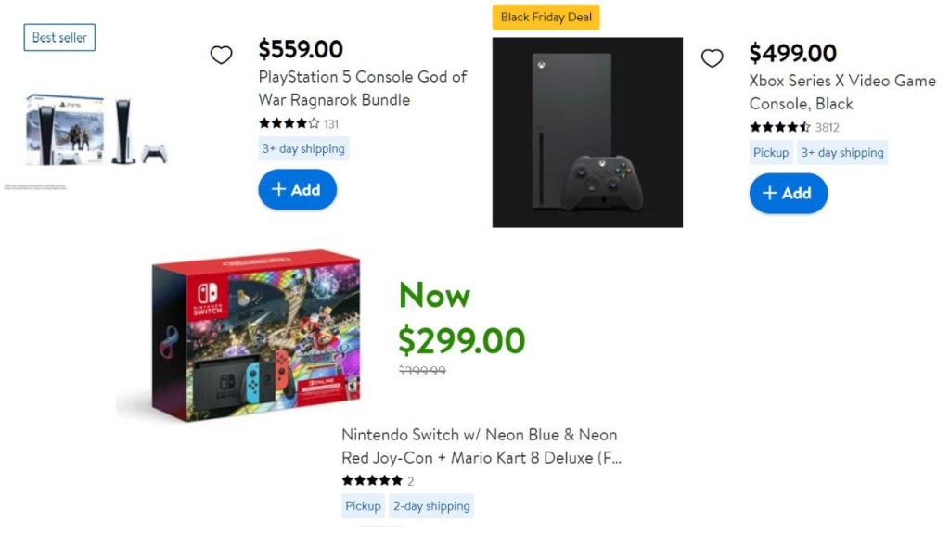
Task: Click Nintendo Switch five-star rating
Action: (x=372, y=481)
